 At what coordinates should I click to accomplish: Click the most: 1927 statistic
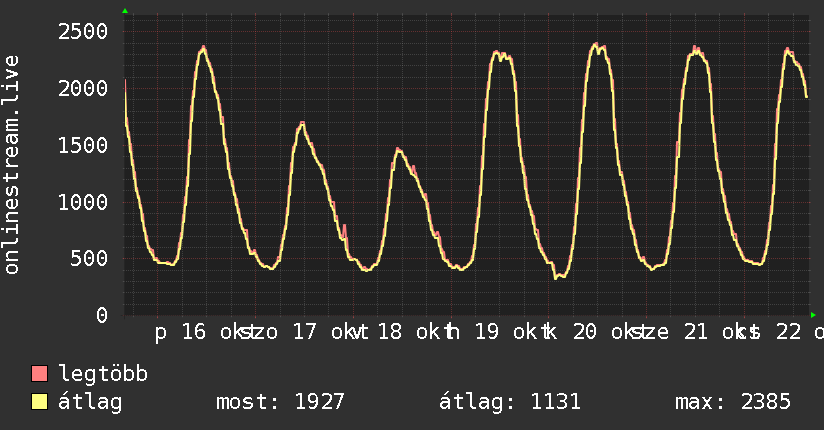click(x=280, y=402)
